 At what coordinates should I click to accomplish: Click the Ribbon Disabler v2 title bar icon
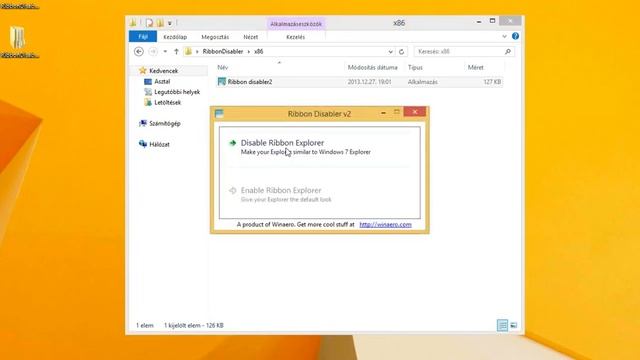pyautogui.click(x=219, y=113)
